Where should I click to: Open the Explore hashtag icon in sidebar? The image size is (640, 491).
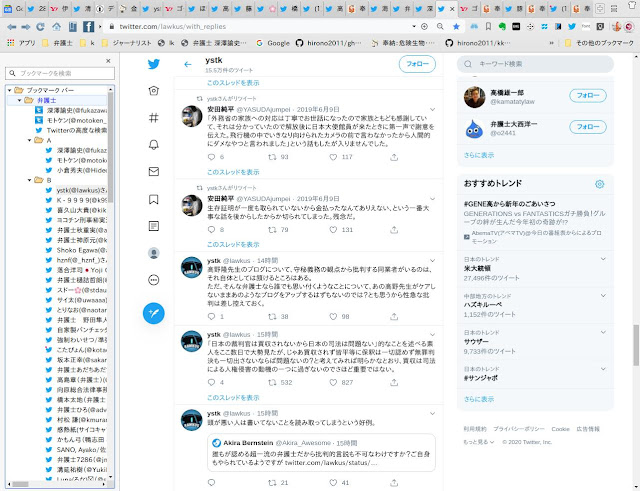point(154,118)
